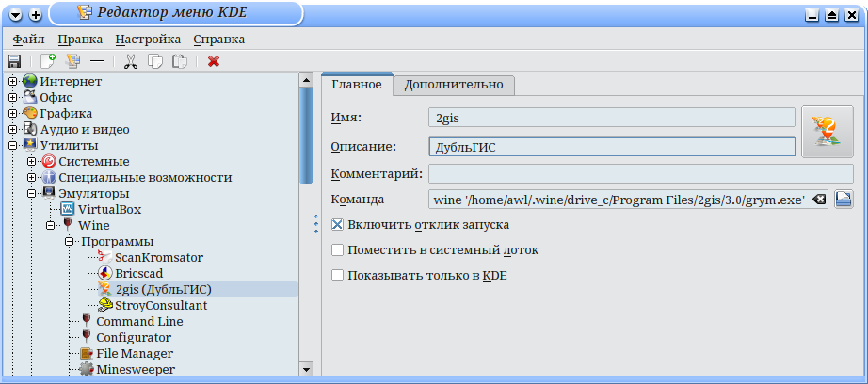Collapse the Эмуляторы tree node
This screenshot has height=384, width=868.
coord(32,194)
